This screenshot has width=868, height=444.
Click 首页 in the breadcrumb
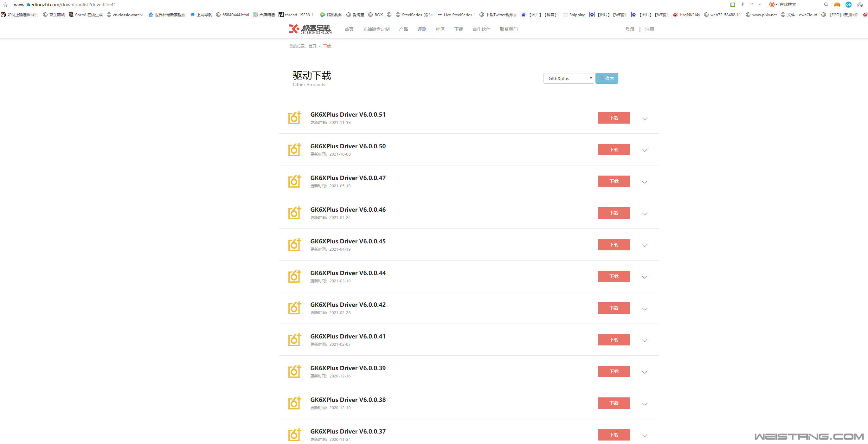312,46
